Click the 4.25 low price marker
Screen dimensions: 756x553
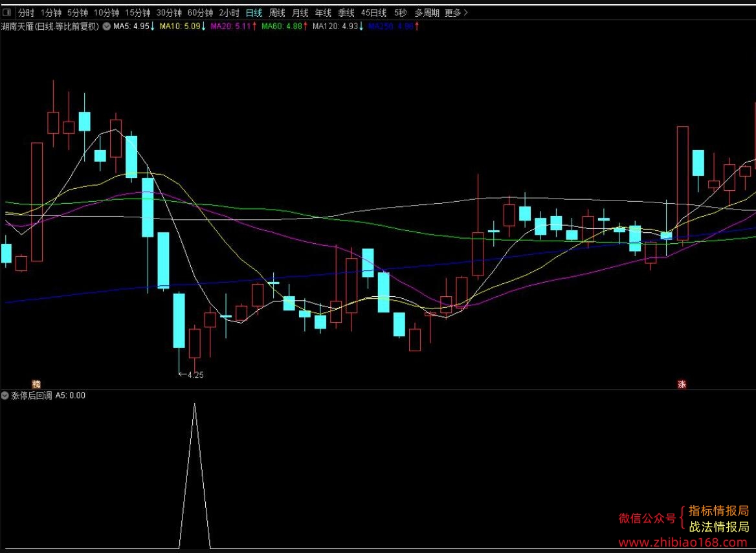pos(192,374)
